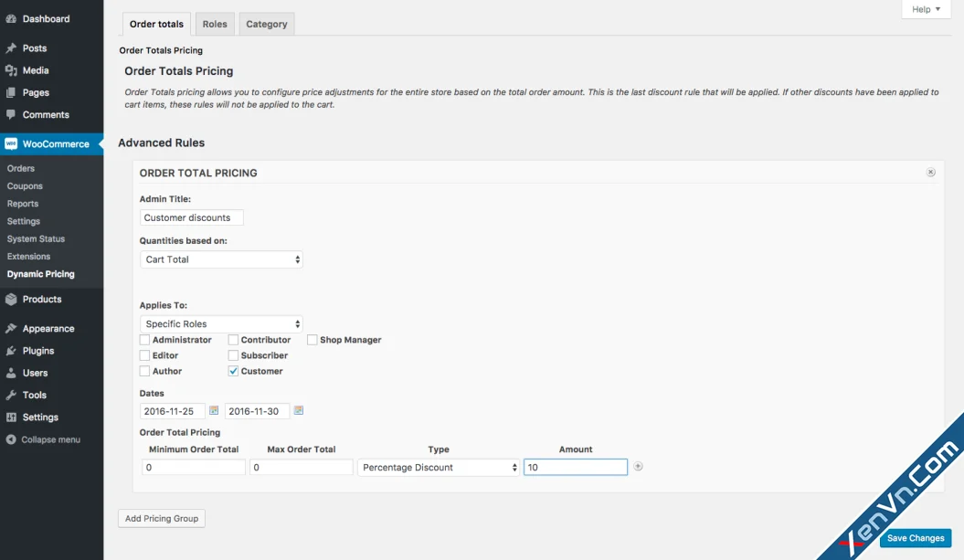The image size is (964, 560).
Task: Open calendar picker for end date 2016-11-30
Action: [299, 410]
